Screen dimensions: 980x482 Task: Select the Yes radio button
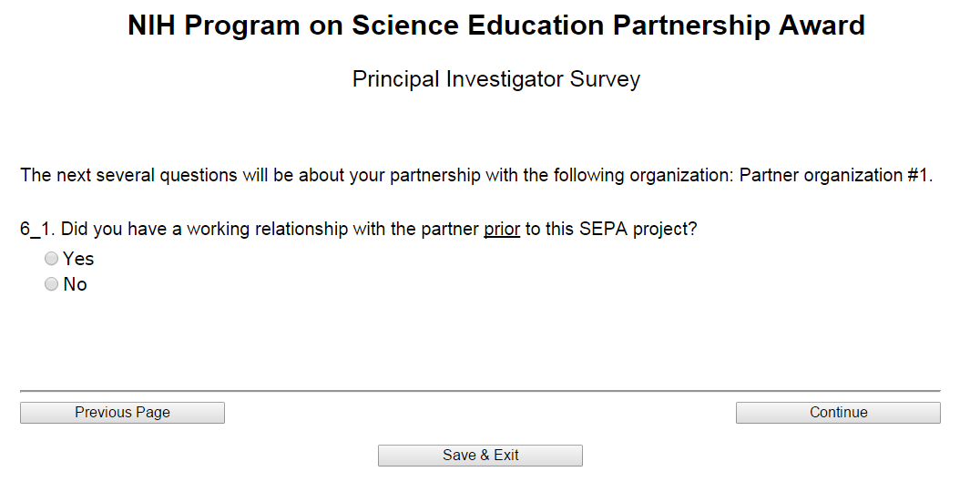(x=52, y=260)
